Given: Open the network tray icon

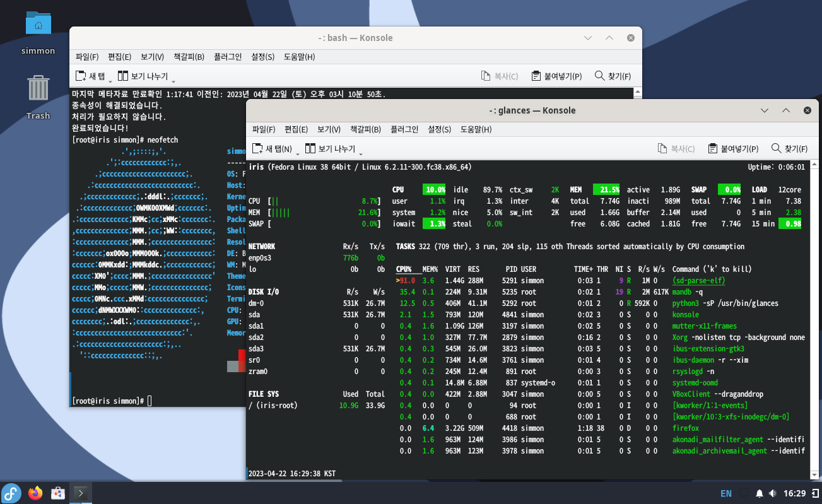Looking at the screenshot, I should [x=744, y=493].
